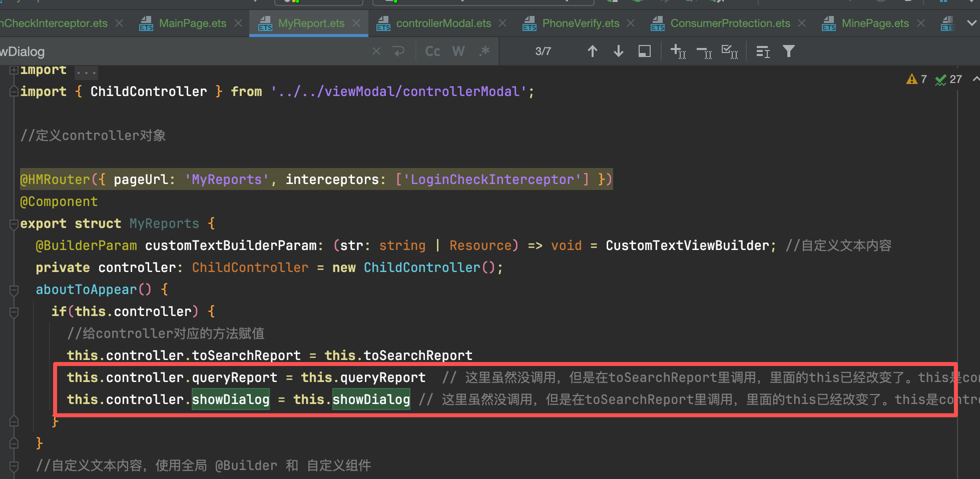Viewport: 980px width, 479px height.
Task: Unselect the last occurrence icon
Action: coord(704,51)
